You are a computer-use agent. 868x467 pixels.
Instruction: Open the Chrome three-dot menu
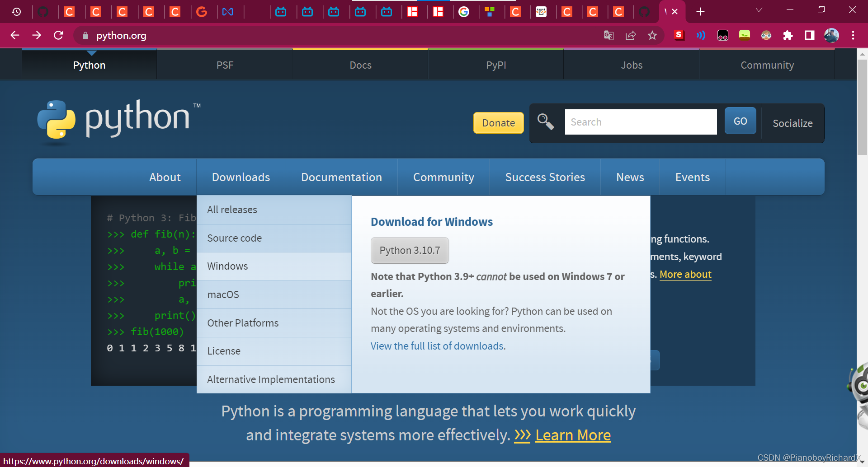pos(853,35)
